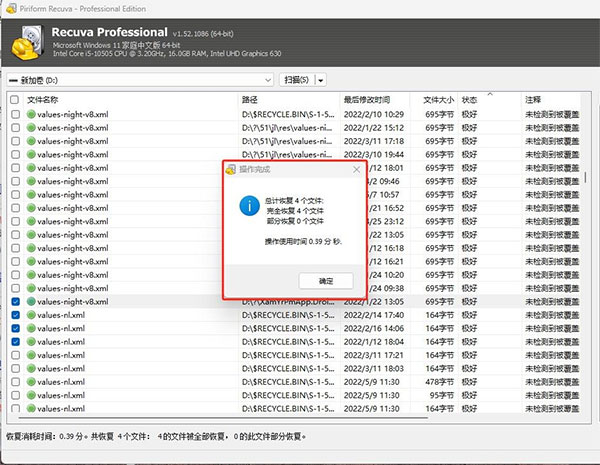Click green status icon of 2022/2/10 10:29 row
Viewport: 600px width, 465px height.
coord(31,114)
